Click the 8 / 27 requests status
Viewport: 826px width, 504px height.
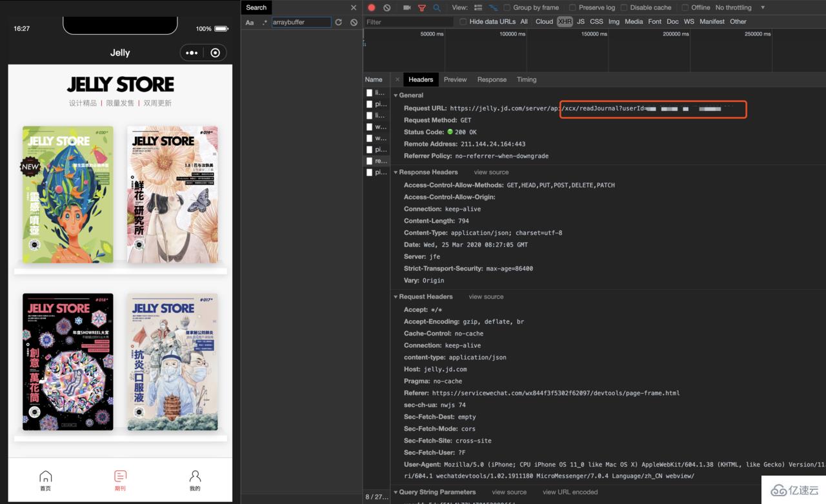click(x=377, y=496)
